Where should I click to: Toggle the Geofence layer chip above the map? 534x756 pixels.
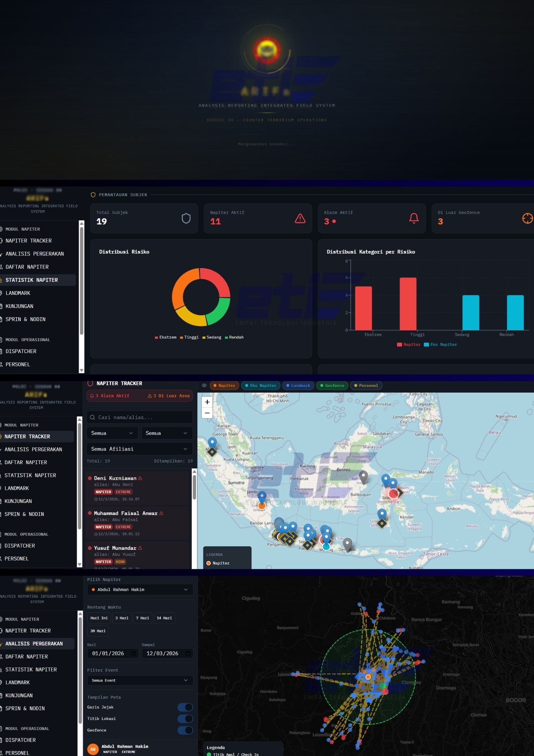pos(332,386)
